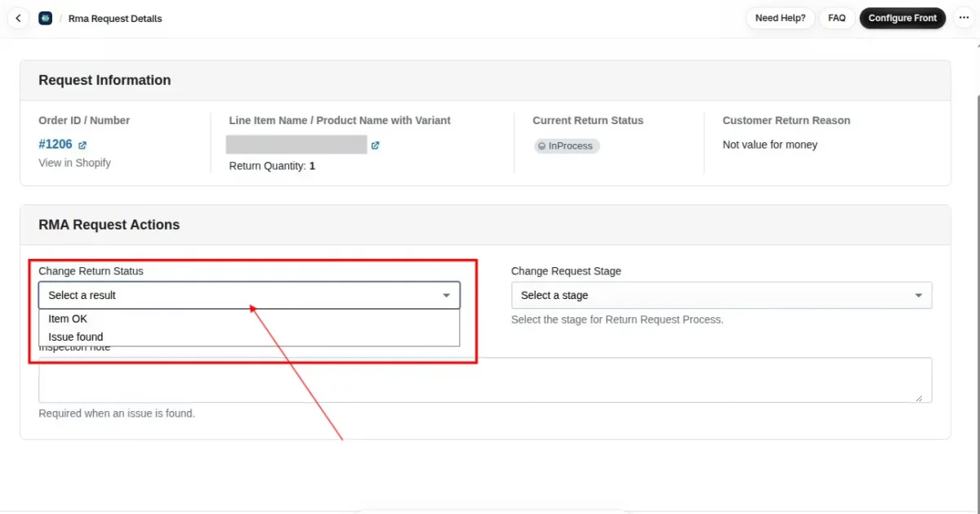Click the 'Return Quantity: 1' text
980x514 pixels.
(272, 166)
